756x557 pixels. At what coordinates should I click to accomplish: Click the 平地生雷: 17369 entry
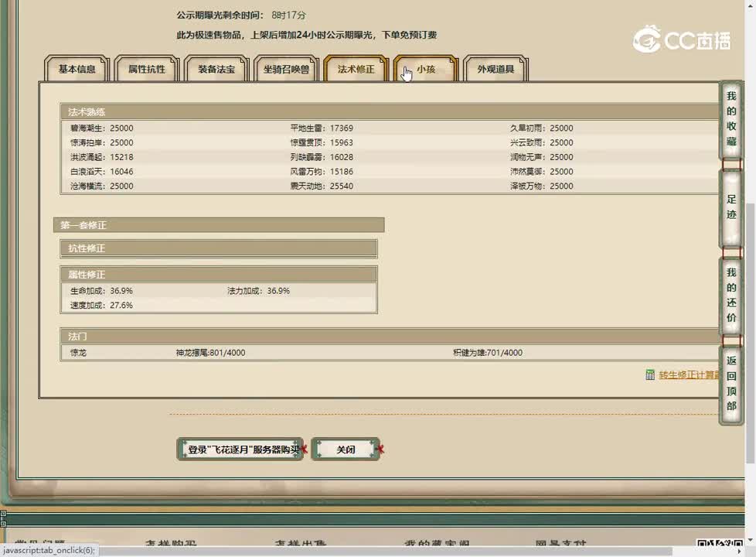pyautogui.click(x=322, y=128)
